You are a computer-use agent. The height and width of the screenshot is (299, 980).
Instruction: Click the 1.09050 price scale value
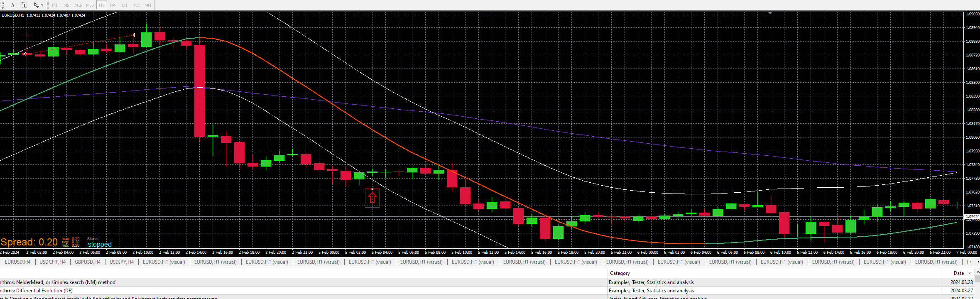pyautogui.click(x=973, y=14)
